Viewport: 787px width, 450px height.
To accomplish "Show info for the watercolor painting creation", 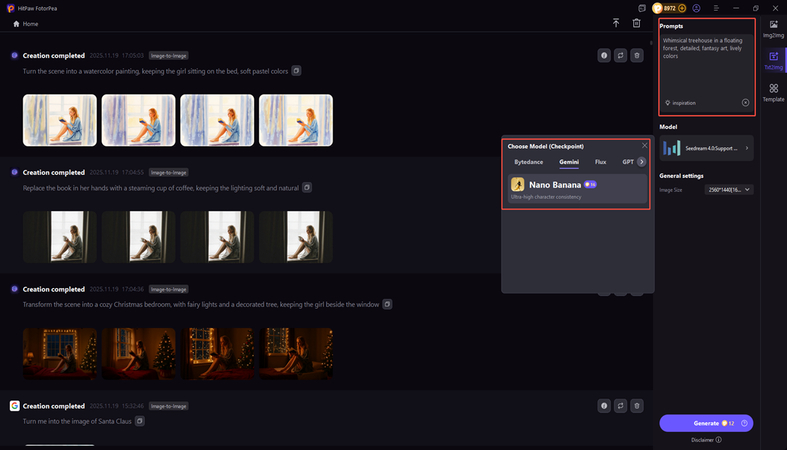I will pyautogui.click(x=604, y=56).
